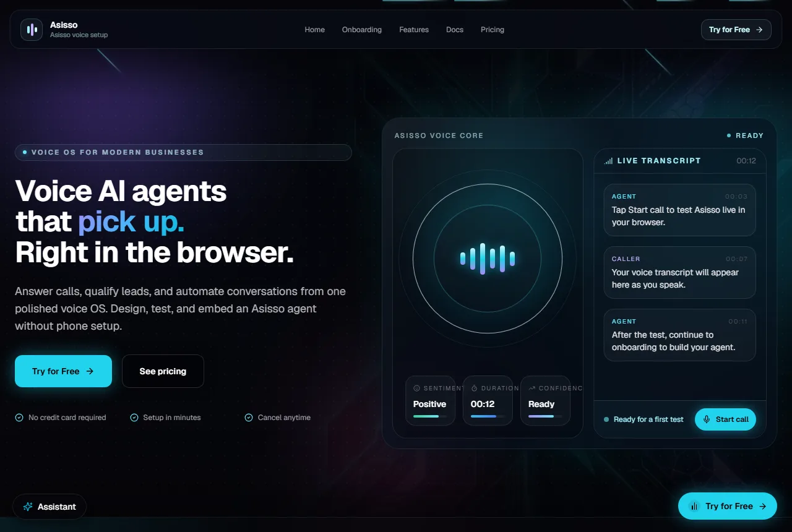The height and width of the screenshot is (532, 792).
Task: Click the first Agent message about Start call
Action: (679, 210)
